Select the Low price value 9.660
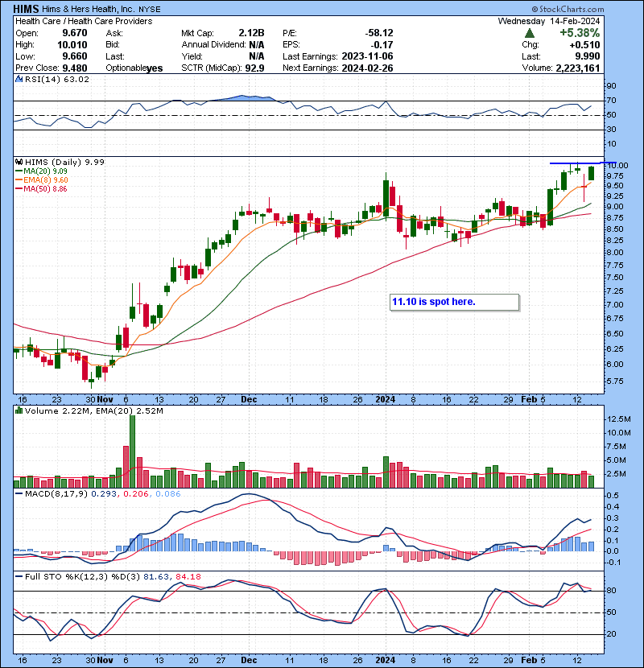This screenshot has height=668, width=644. click(75, 56)
